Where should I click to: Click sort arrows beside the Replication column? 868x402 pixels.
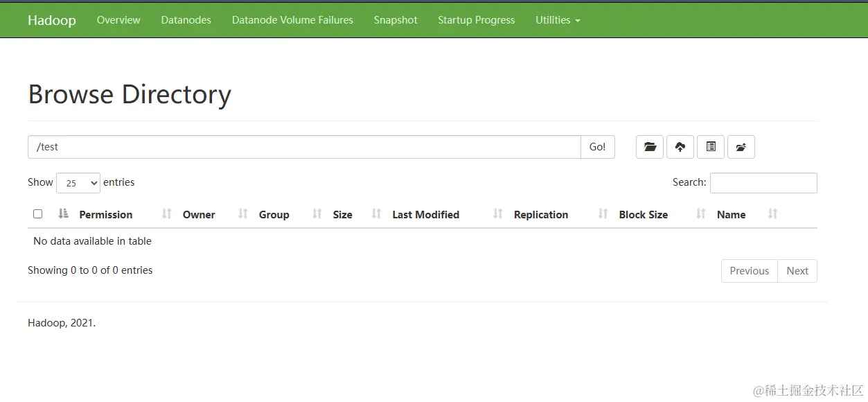pos(603,214)
